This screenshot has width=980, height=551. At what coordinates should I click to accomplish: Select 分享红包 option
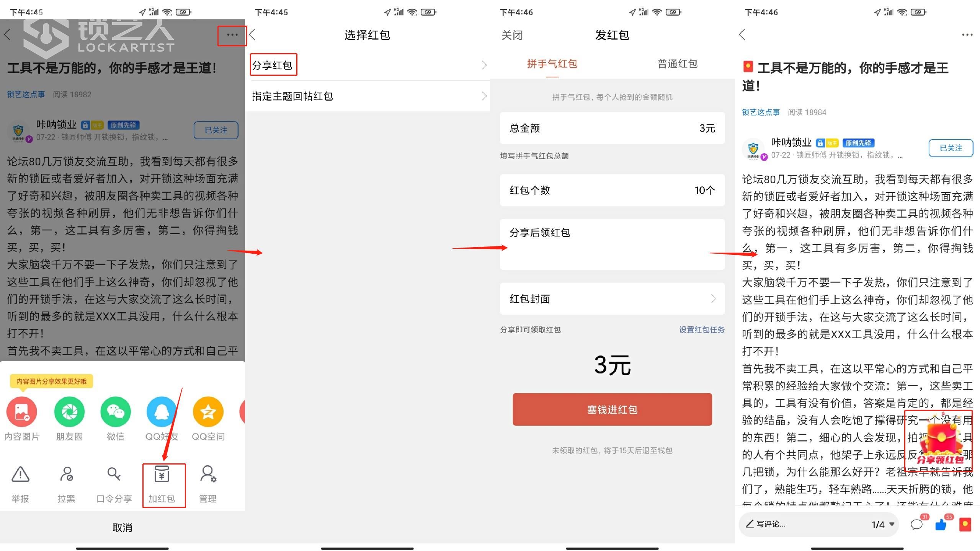[367, 65]
